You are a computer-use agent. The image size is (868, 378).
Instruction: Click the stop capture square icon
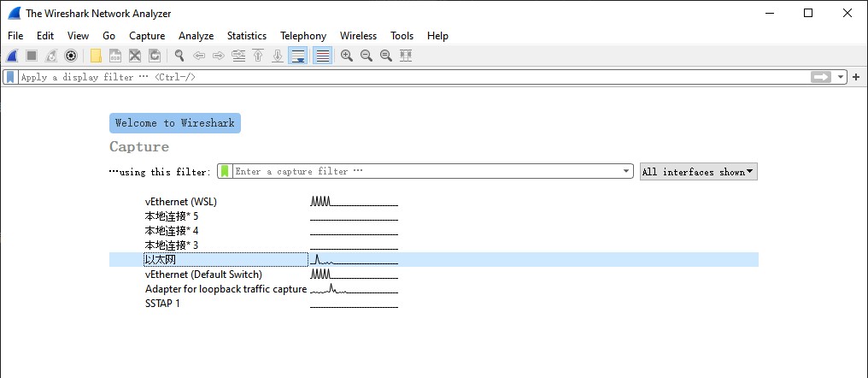pos(32,56)
